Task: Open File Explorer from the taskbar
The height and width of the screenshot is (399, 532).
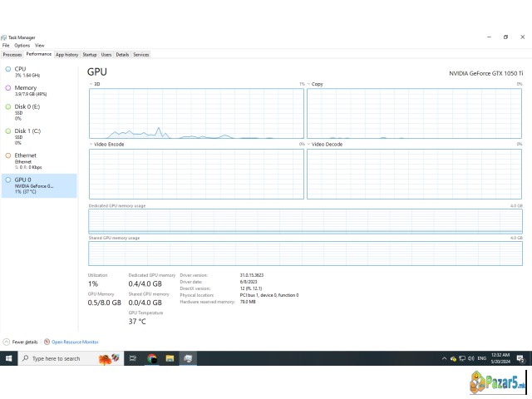Action: pyautogui.click(x=170, y=358)
